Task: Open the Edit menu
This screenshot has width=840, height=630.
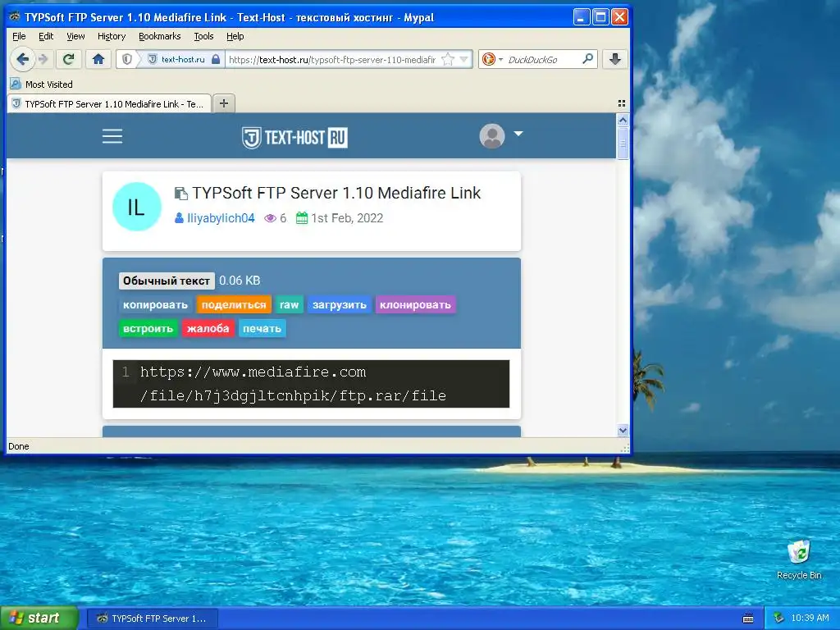Action: (x=46, y=36)
